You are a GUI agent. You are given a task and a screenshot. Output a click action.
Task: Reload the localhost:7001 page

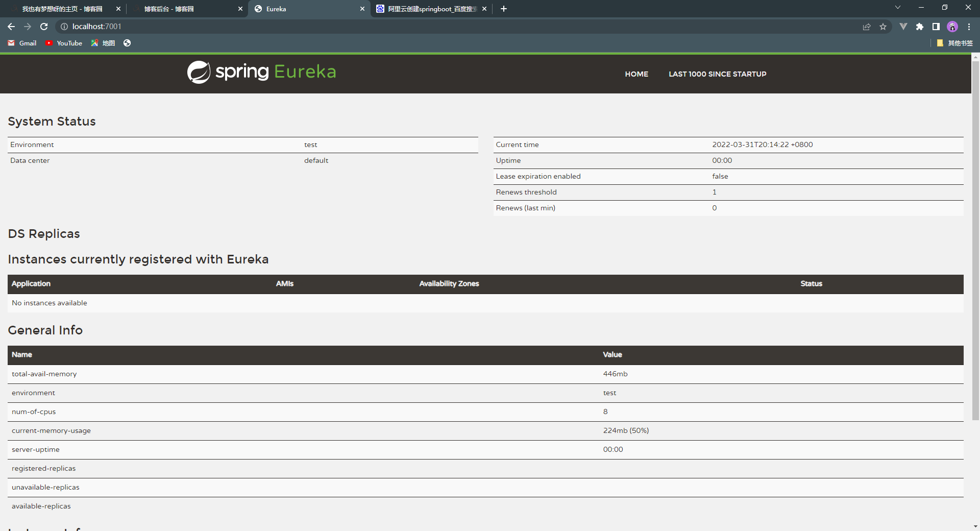click(44, 27)
